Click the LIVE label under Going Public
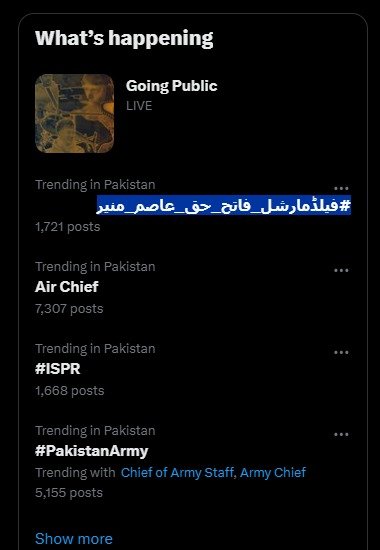Viewport: 380px width, 550px height. pos(139,106)
